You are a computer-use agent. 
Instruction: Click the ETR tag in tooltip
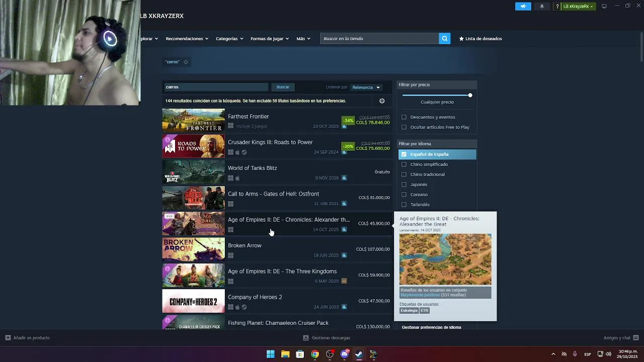coord(425,311)
